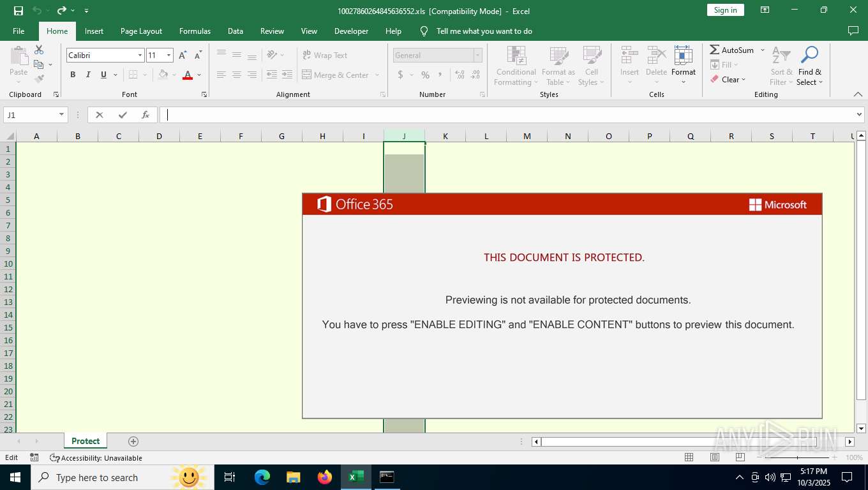
Task: Click in the formula bar input
Action: 507,115
